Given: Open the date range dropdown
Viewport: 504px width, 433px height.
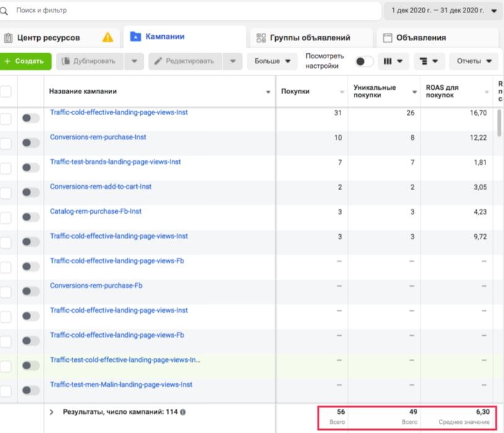Looking at the screenshot, I should coord(443,11).
